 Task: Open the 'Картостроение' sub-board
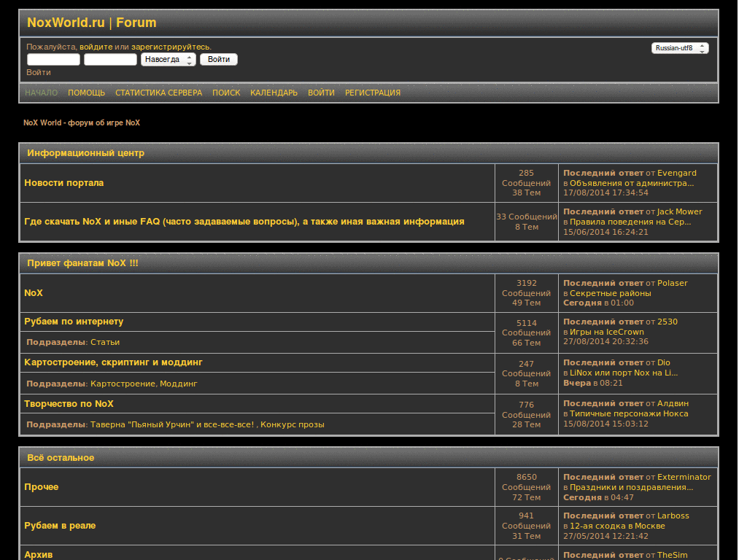[x=123, y=384]
